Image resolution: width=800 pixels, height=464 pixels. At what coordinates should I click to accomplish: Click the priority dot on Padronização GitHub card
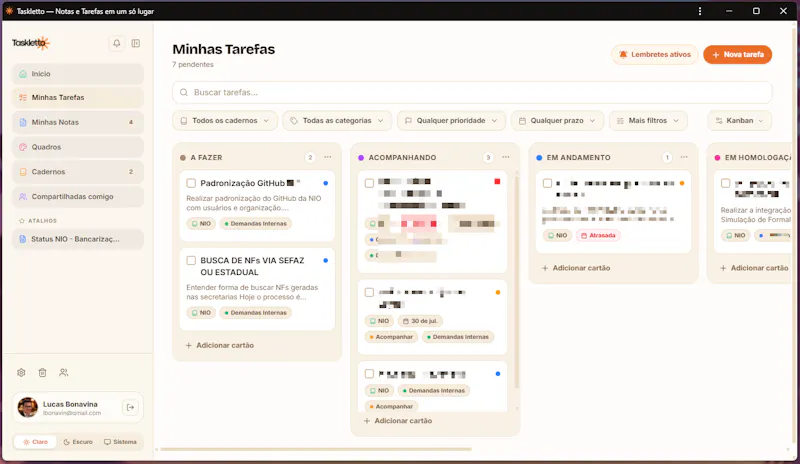[x=326, y=183]
